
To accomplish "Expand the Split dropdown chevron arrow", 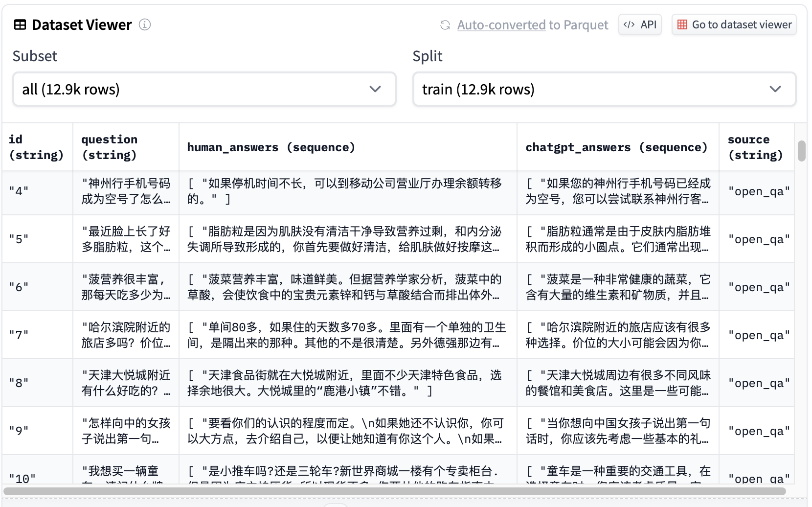I will (775, 89).
